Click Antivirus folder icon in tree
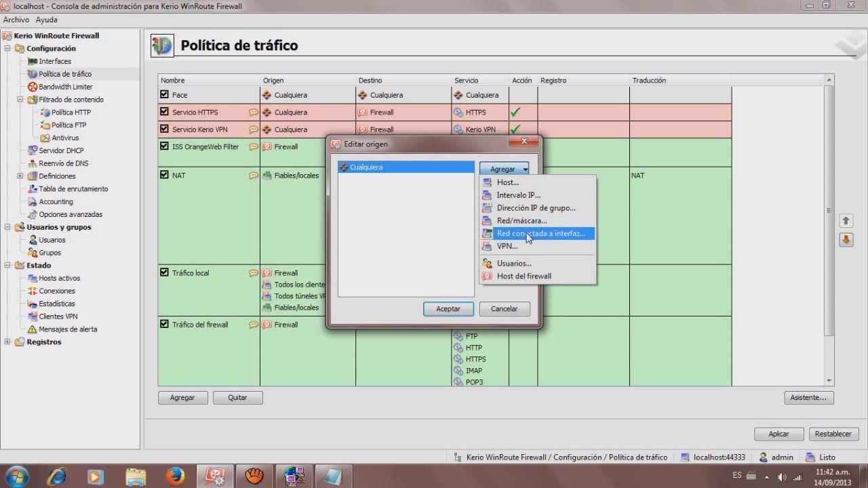The width and height of the screenshot is (868, 488). coord(45,138)
